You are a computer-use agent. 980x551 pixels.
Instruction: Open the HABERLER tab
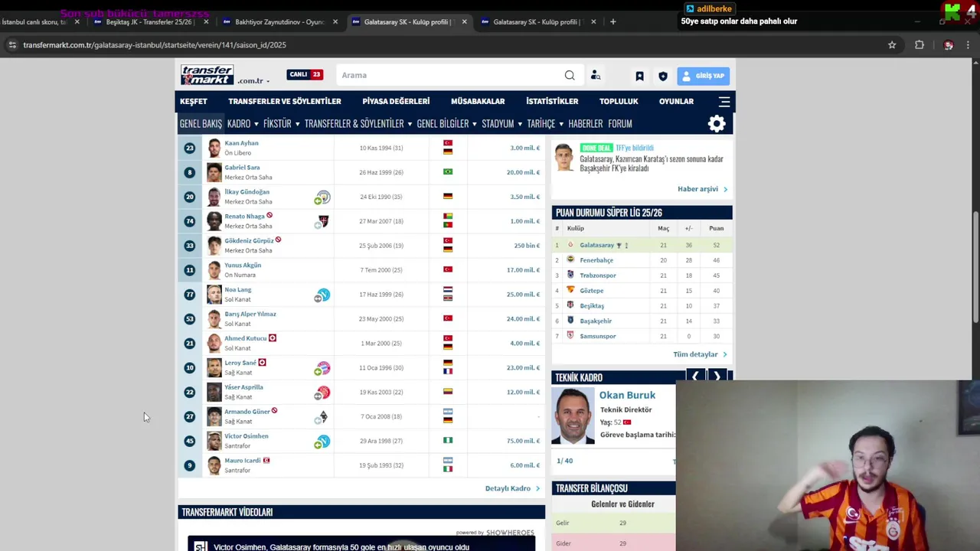coord(586,123)
